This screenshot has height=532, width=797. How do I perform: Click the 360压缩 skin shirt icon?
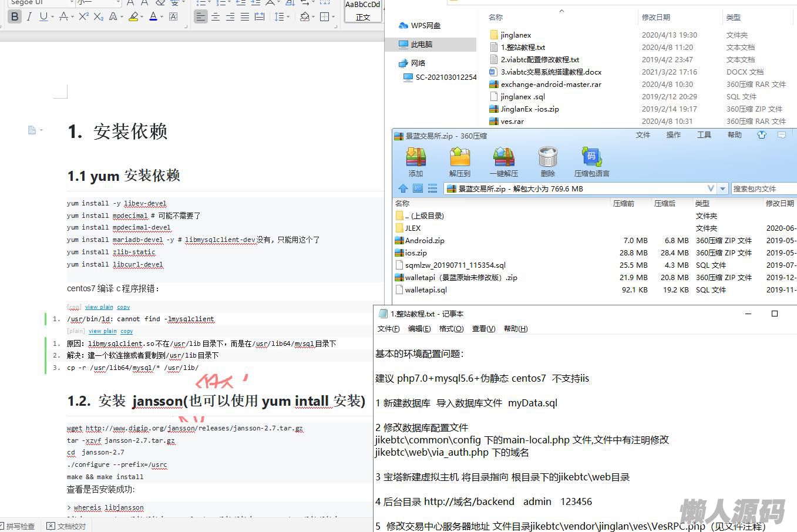click(762, 135)
